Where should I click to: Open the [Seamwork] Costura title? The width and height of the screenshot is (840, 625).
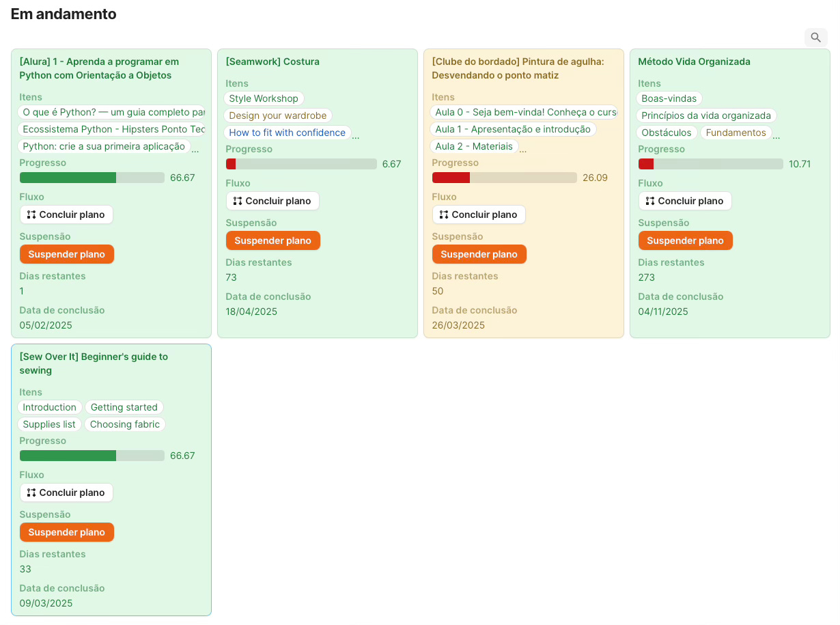272,61
